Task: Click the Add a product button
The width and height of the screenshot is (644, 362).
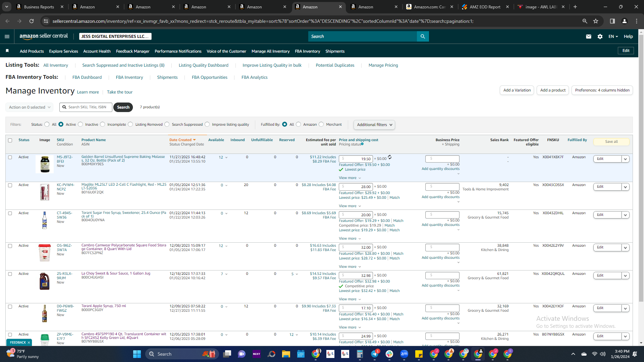Action: pos(553,90)
